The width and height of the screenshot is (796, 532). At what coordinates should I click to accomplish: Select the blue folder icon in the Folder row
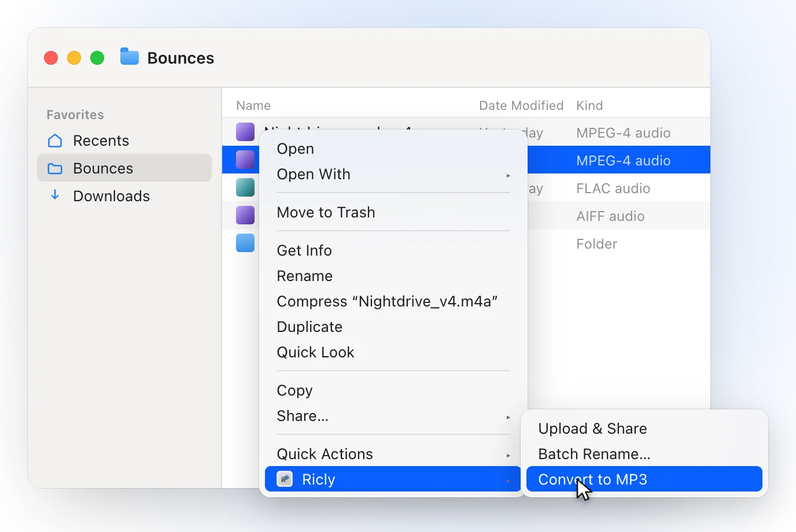245,243
